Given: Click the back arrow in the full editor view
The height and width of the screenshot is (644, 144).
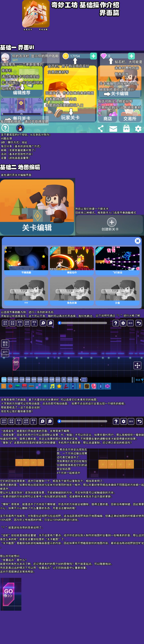Looking at the screenshot, I should pos(139,323).
